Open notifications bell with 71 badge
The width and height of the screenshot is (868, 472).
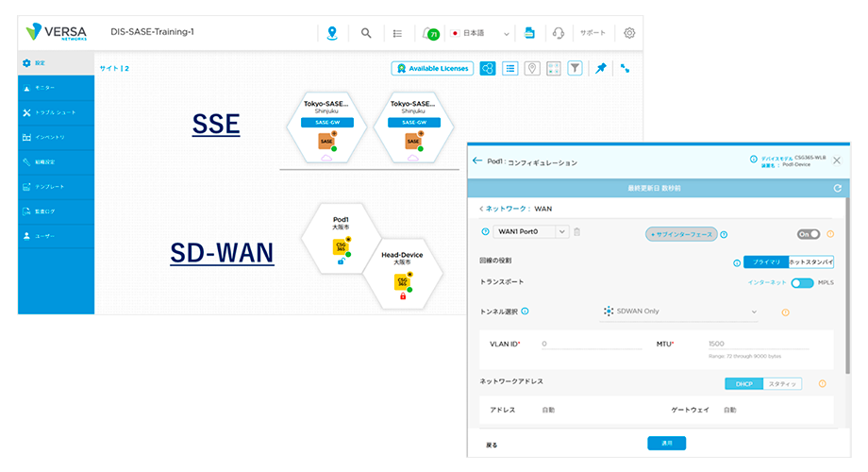(429, 33)
